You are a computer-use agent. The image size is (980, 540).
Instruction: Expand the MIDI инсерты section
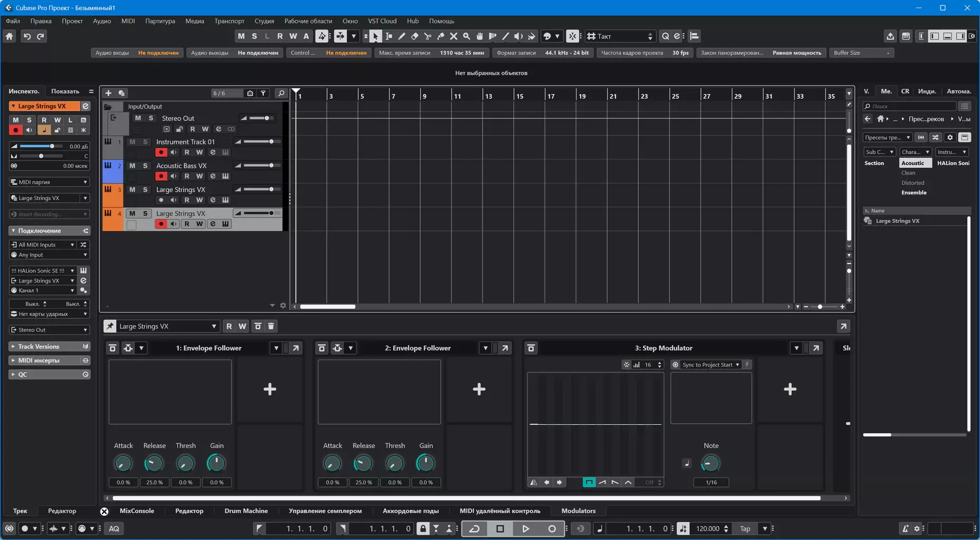click(49, 361)
